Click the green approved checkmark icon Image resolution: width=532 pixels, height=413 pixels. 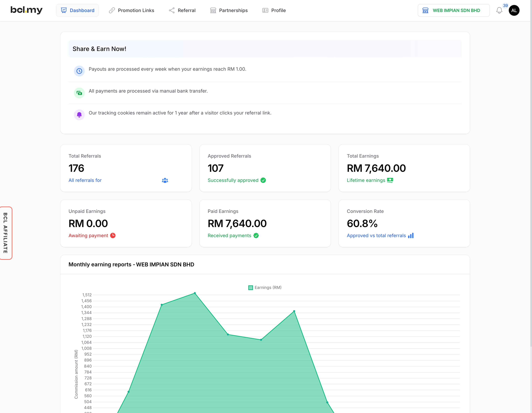coord(263,180)
